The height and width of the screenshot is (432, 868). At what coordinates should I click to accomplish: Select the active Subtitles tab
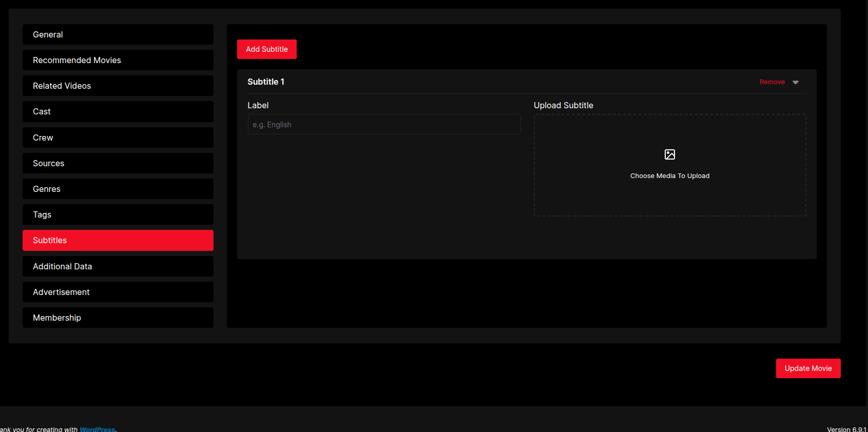118,240
